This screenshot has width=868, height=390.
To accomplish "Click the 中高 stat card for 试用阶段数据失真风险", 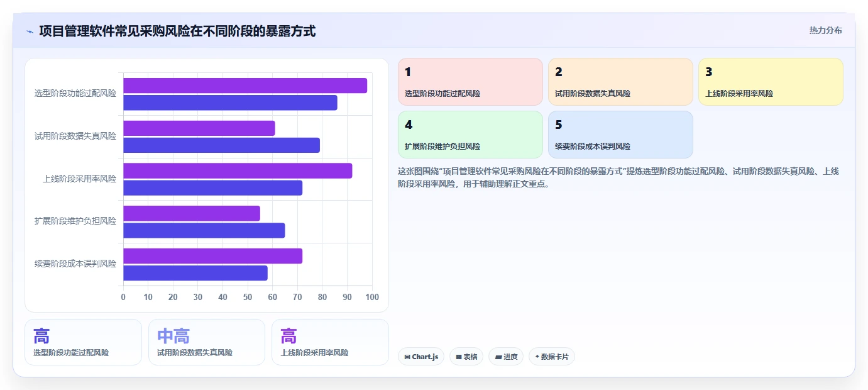I will click(x=207, y=342).
